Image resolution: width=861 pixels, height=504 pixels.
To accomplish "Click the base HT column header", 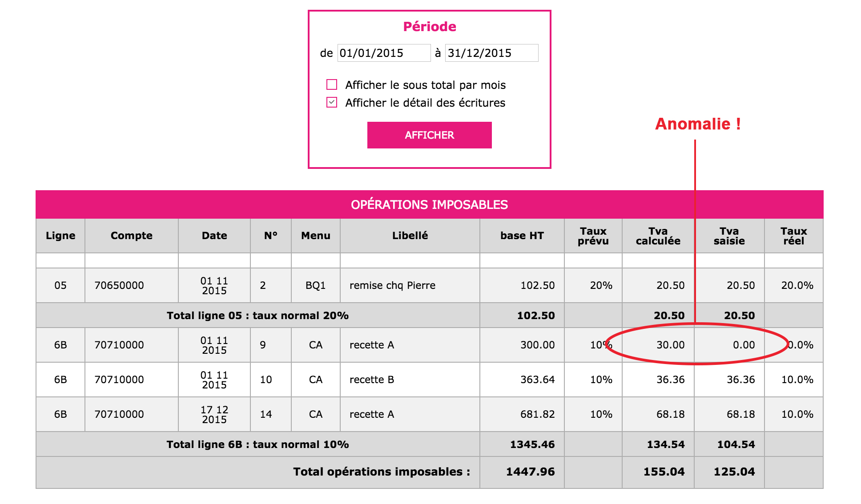I will (x=522, y=236).
